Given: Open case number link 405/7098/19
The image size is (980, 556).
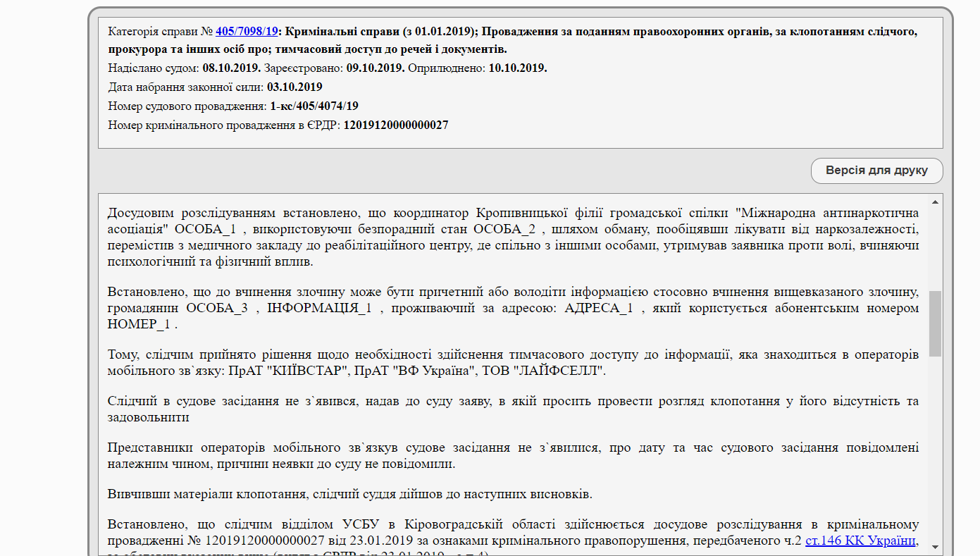Looking at the screenshot, I should pyautogui.click(x=247, y=31).
